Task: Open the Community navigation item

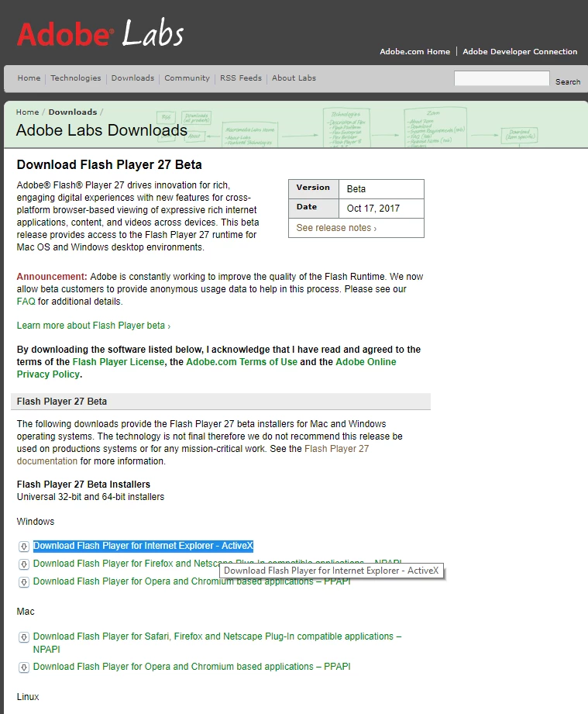Action: (187, 78)
